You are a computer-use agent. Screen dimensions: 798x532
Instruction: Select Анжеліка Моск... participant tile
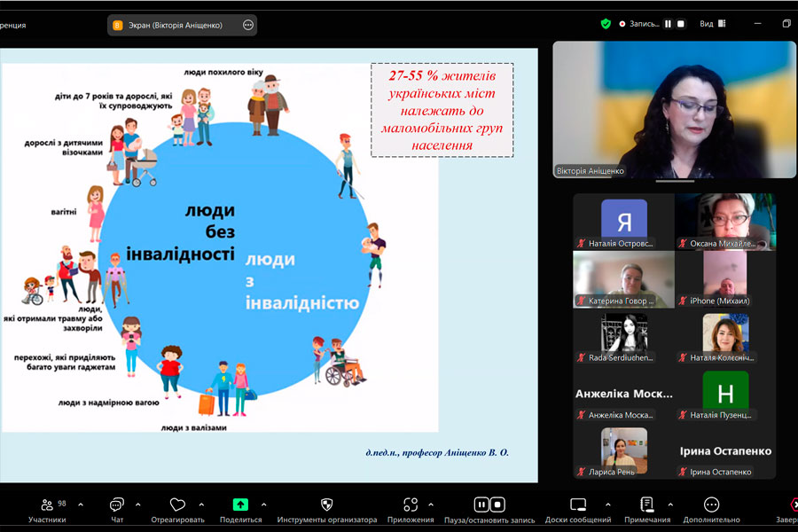point(624,394)
